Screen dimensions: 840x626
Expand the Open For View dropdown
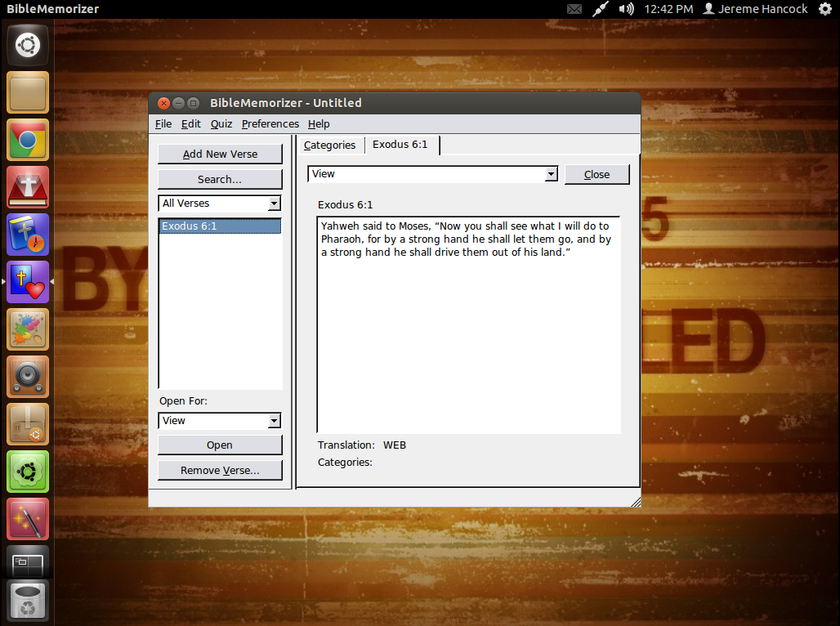tap(275, 421)
